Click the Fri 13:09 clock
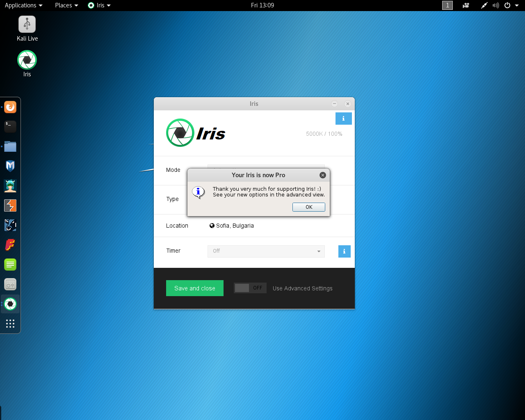 (x=262, y=5)
